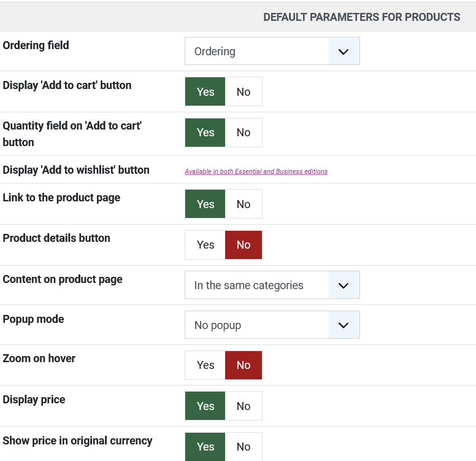Click No for Product details button

click(x=244, y=245)
